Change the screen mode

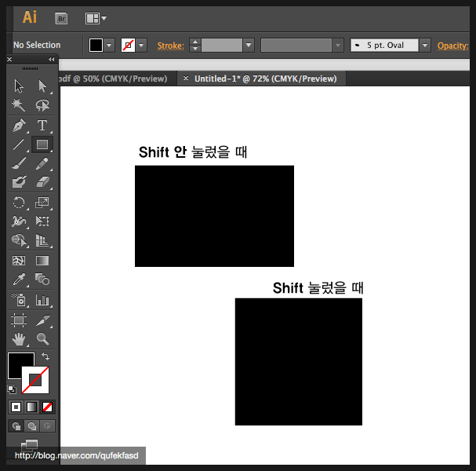pyautogui.click(x=30, y=445)
